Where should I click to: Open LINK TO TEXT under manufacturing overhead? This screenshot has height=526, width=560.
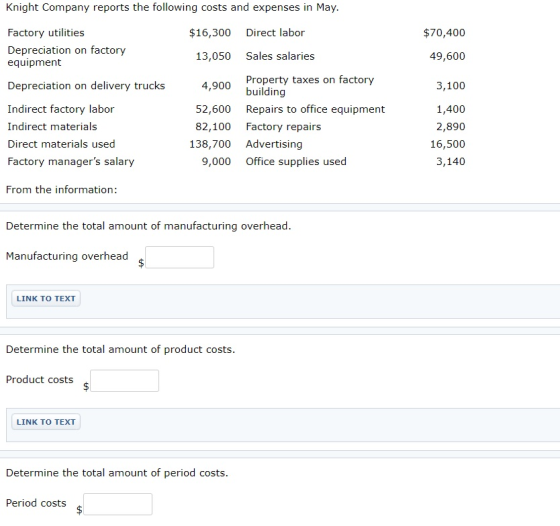tap(46, 299)
